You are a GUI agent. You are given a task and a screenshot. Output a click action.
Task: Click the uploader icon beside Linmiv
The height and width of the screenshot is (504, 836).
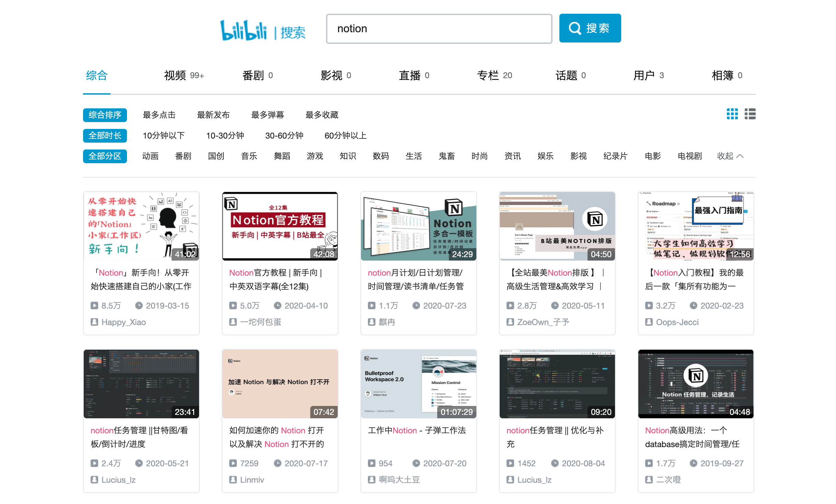point(233,480)
